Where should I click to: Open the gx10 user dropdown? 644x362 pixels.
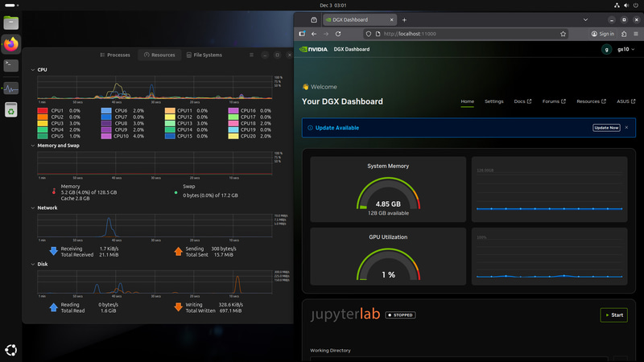pos(626,49)
